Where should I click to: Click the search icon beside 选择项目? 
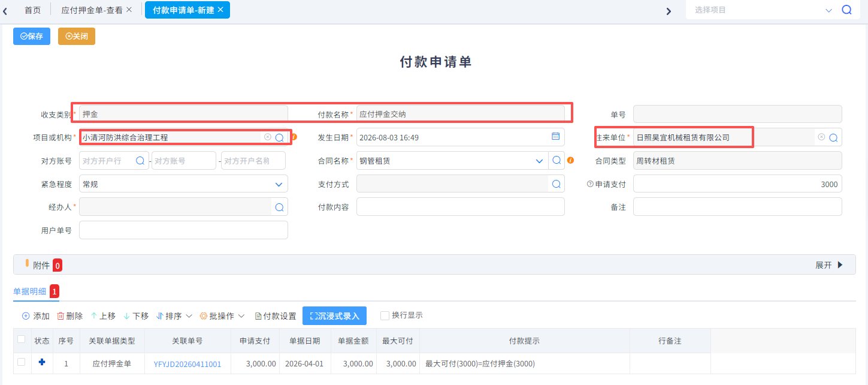(x=846, y=10)
